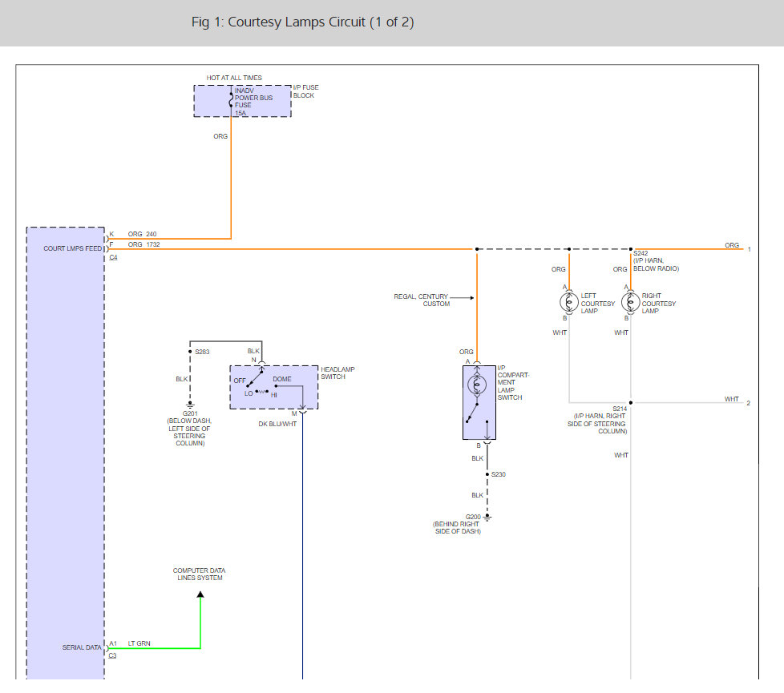Click the S283 splice dot

click(190, 352)
